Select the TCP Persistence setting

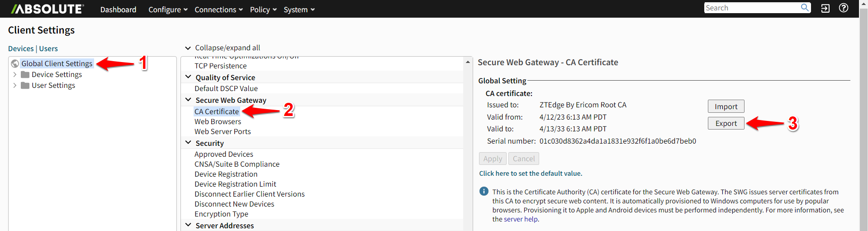(221, 66)
